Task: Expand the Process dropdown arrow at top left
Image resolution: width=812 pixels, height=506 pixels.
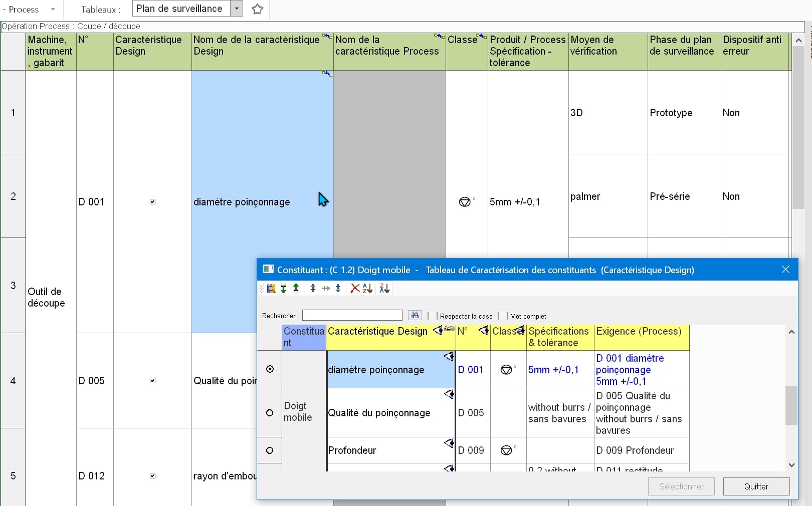Action: (x=53, y=10)
